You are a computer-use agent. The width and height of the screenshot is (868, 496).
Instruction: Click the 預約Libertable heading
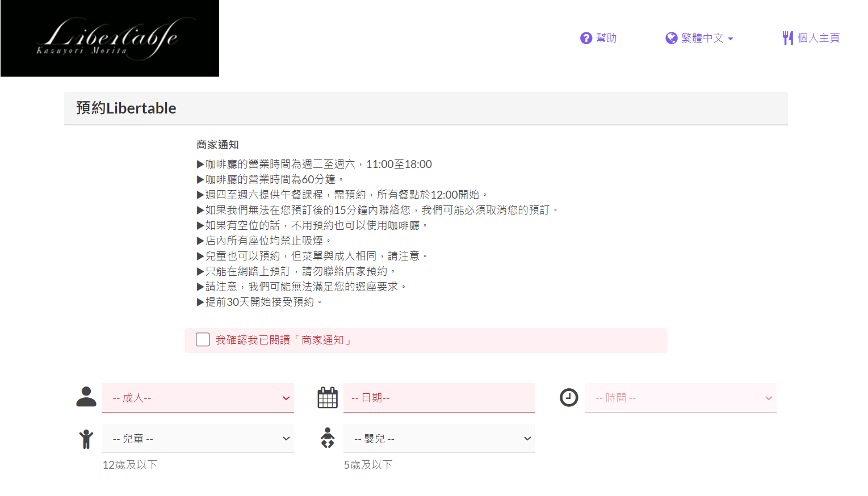[x=126, y=108]
